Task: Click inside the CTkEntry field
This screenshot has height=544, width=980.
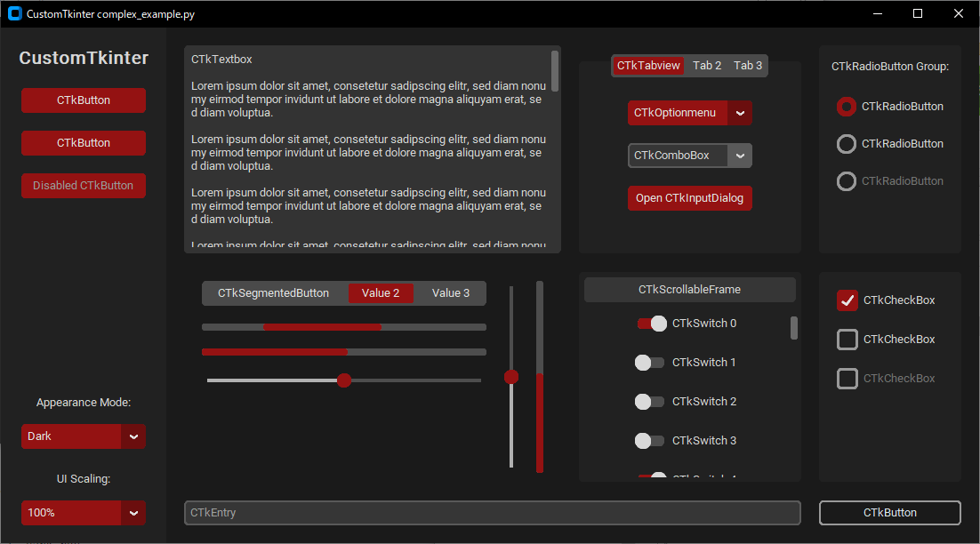Action: pyautogui.click(x=492, y=513)
